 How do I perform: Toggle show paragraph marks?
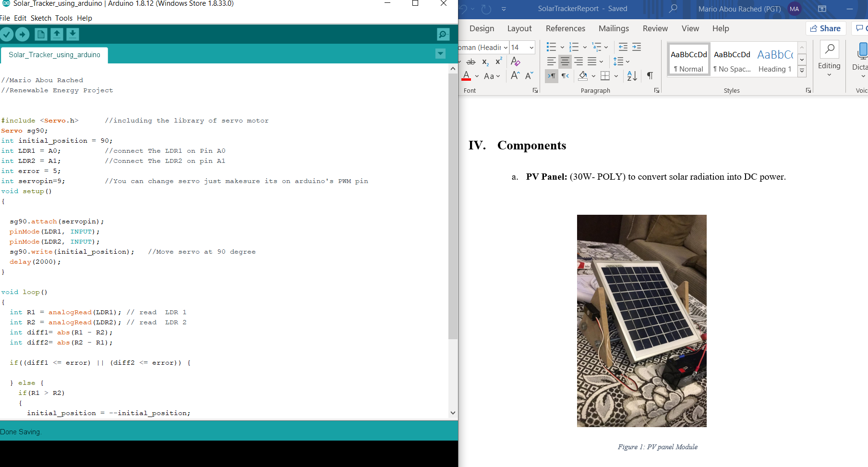pyautogui.click(x=650, y=75)
